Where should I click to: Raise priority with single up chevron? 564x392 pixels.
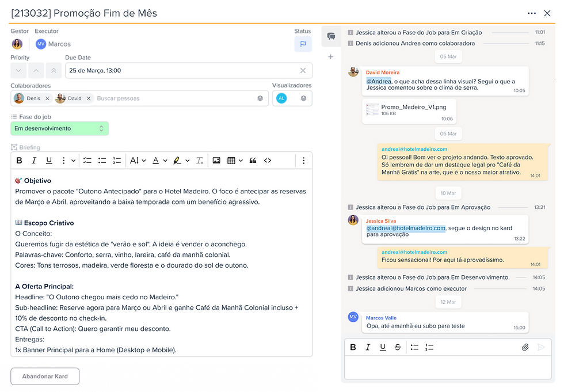coord(36,70)
